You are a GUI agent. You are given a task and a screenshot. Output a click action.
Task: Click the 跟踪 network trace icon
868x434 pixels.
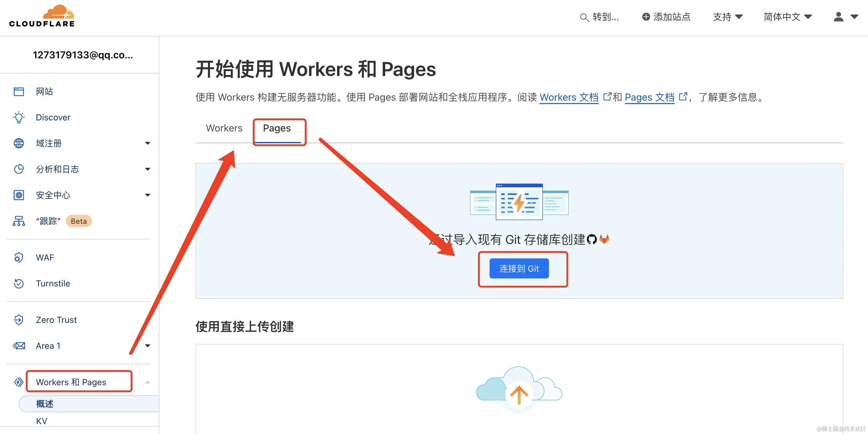[19, 221]
